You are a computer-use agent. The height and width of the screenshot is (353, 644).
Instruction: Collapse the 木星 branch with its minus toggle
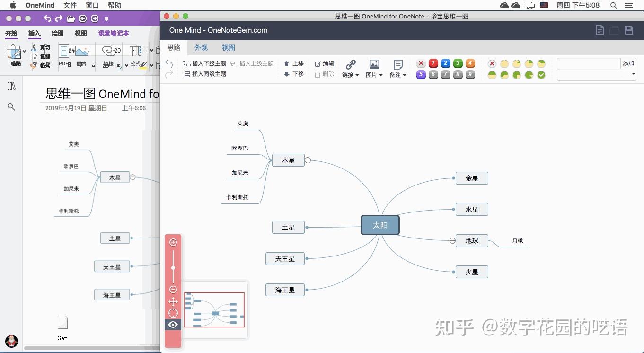pos(308,160)
